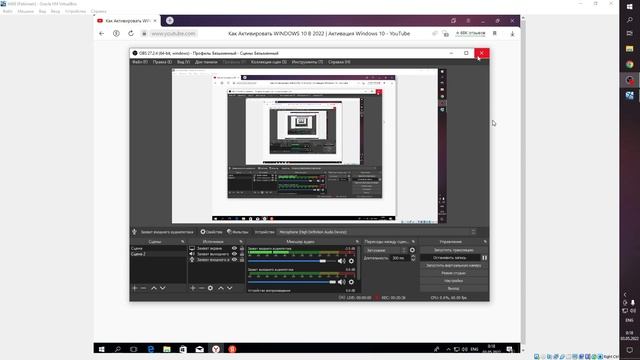This screenshot has width=640, height=360.
Task: Open Настройки button in OBS controls
Action: pos(453,281)
